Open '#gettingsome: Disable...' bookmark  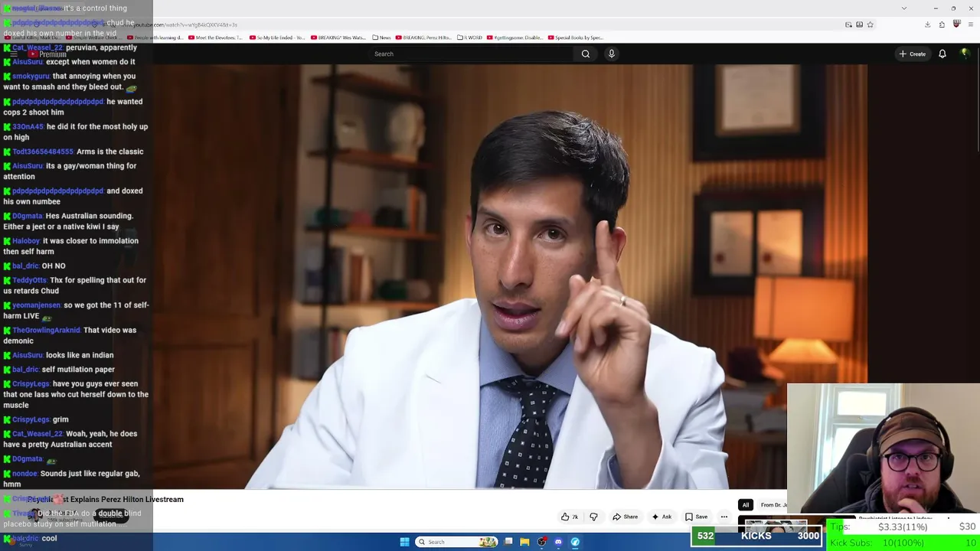point(515,37)
